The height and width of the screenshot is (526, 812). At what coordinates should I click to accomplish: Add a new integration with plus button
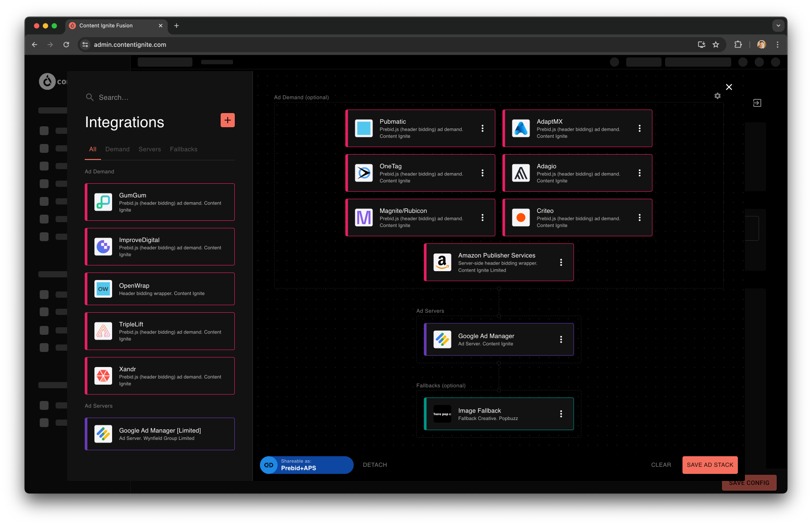pos(228,120)
